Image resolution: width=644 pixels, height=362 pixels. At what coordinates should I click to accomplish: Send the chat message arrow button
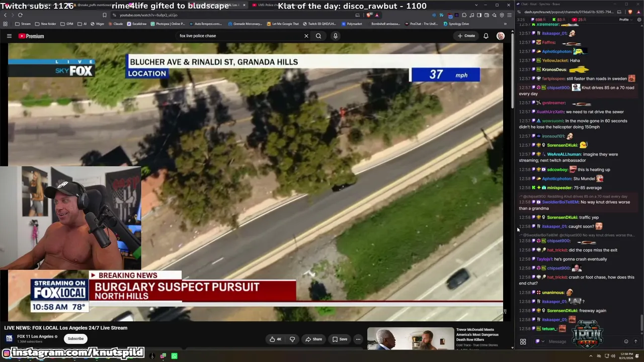635,341
